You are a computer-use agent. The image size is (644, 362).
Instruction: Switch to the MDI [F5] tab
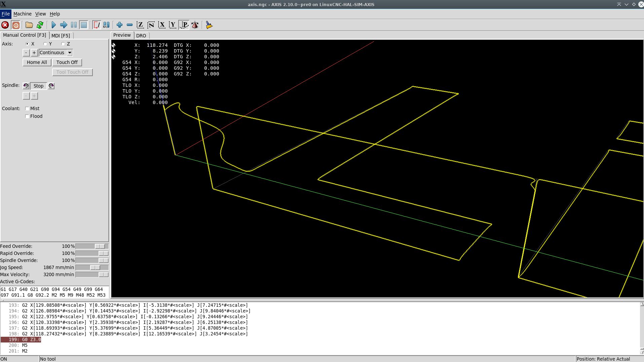coord(61,35)
